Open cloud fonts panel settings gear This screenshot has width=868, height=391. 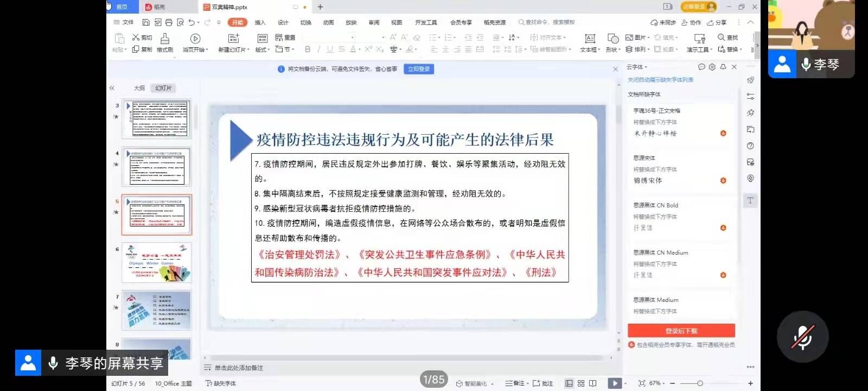coord(712,67)
